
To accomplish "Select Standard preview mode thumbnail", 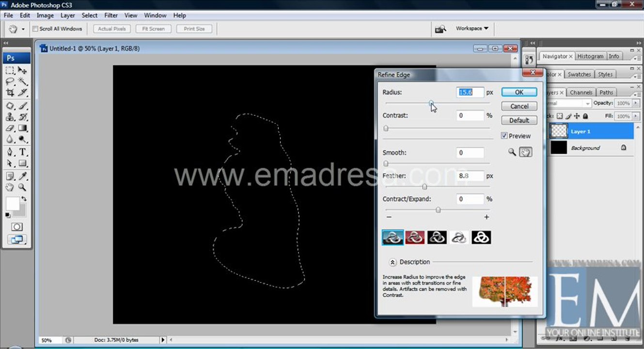I will point(393,238).
